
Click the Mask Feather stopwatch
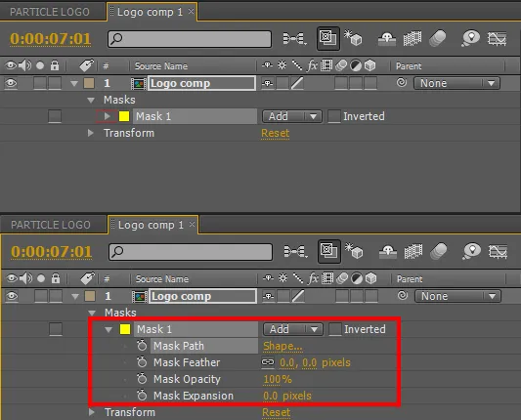(142, 362)
